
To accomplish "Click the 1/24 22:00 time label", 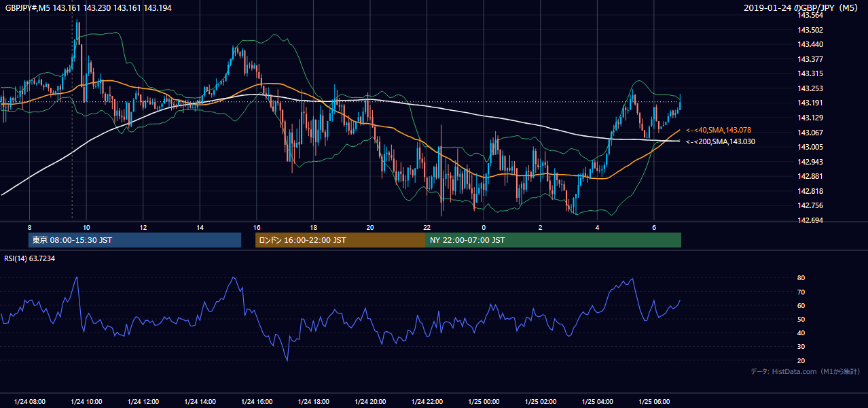I will tap(427, 402).
